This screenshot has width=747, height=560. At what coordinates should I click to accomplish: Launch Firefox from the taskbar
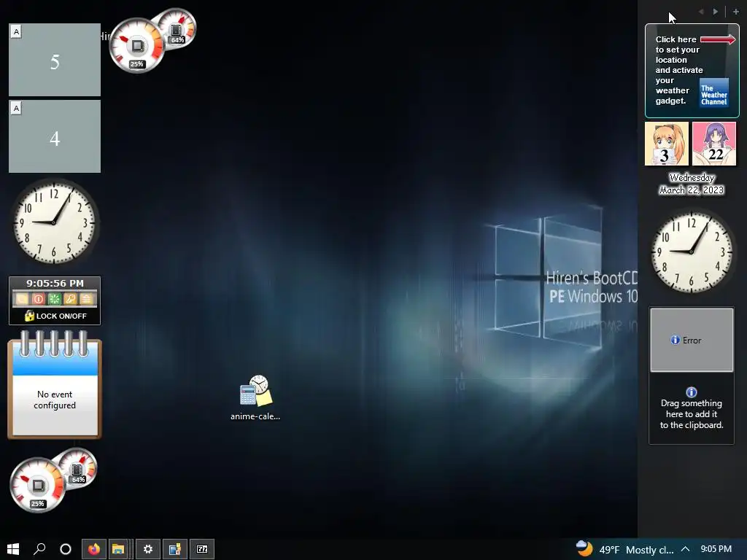click(x=94, y=549)
